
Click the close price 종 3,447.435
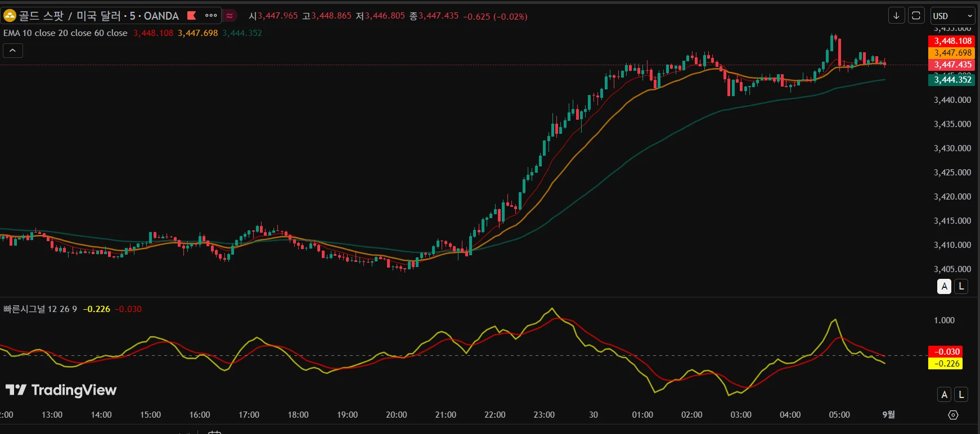[x=434, y=16]
